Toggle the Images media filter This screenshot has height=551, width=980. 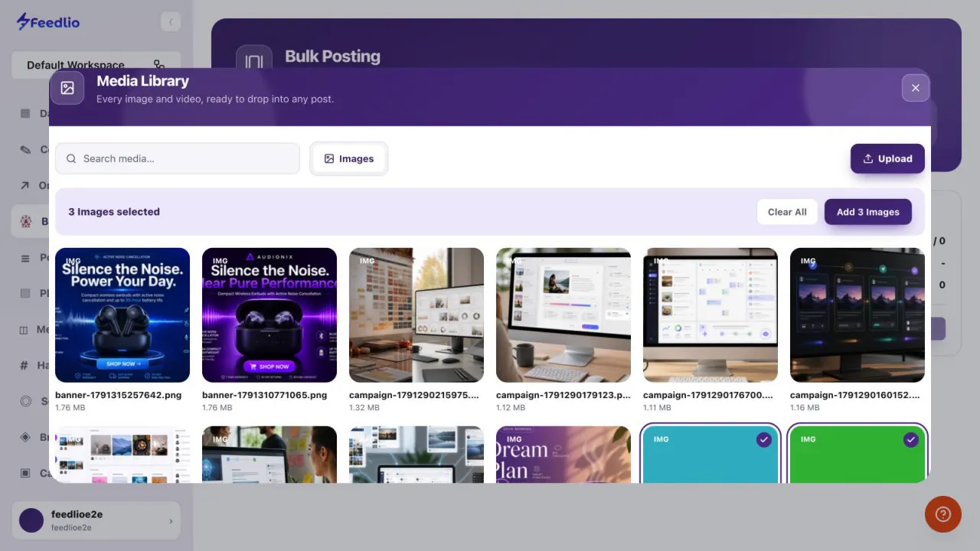349,158
